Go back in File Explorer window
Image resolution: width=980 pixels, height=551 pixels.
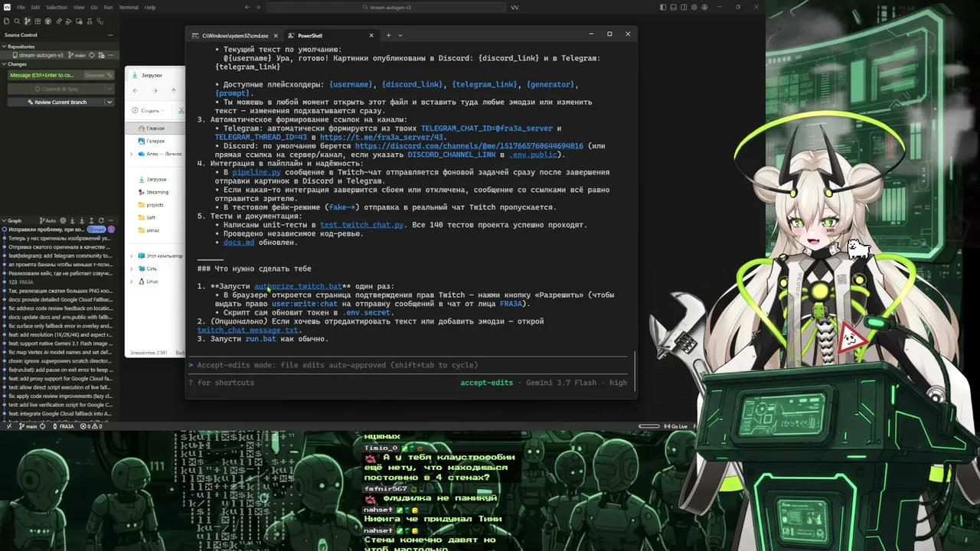[x=136, y=91]
